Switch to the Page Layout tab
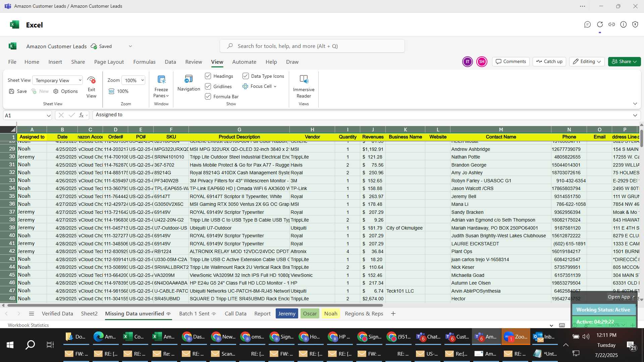This screenshot has width=644, height=362. [x=109, y=62]
